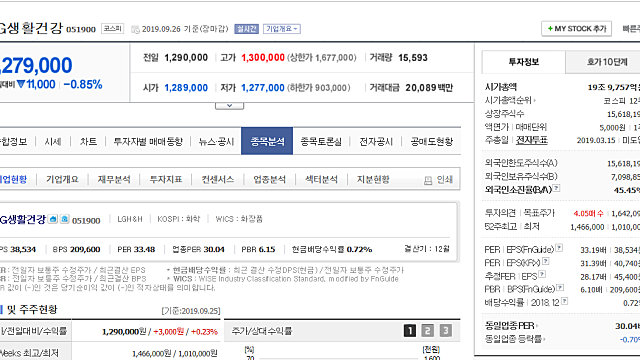640x360 pixels.
Task: Open the 공매도현황 tab
Action: coord(431,142)
